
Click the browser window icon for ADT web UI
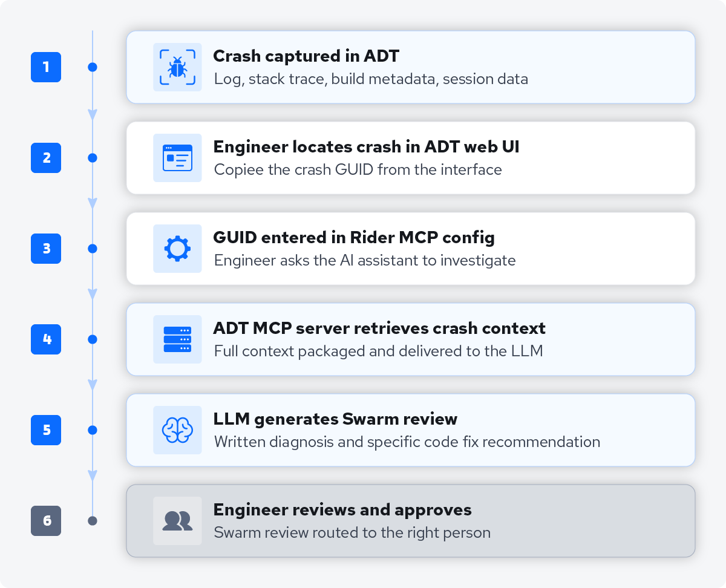coord(177,158)
